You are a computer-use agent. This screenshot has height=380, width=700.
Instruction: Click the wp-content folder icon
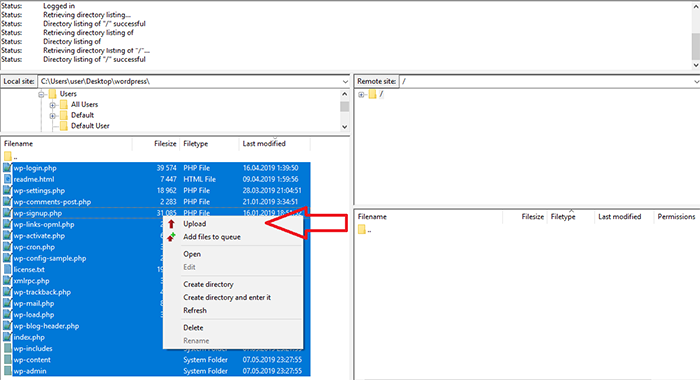coord(7,359)
